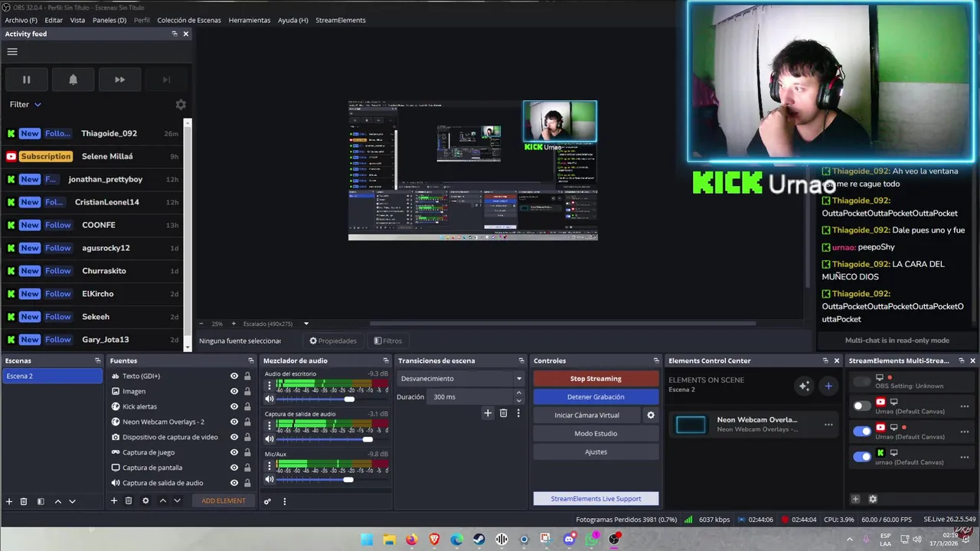Image resolution: width=980 pixels, height=551 pixels.
Task: Mute alerts with the bell icon
Action: click(x=73, y=80)
